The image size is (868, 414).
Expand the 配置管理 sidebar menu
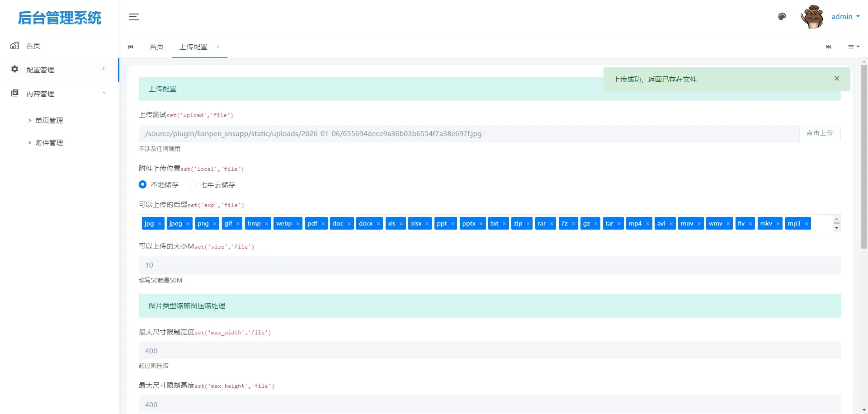pos(59,70)
